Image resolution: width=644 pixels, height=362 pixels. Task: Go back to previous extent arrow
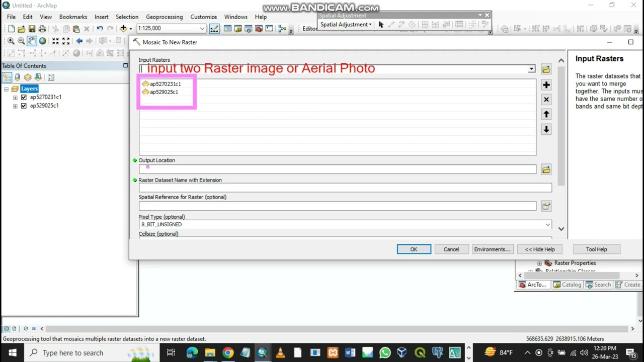(x=79, y=41)
